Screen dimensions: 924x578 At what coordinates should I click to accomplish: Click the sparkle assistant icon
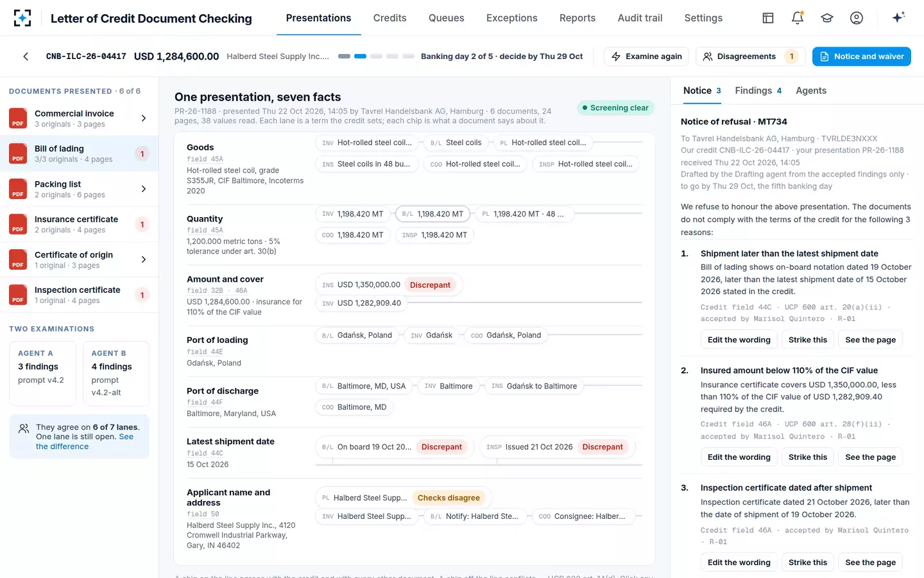pos(898,17)
